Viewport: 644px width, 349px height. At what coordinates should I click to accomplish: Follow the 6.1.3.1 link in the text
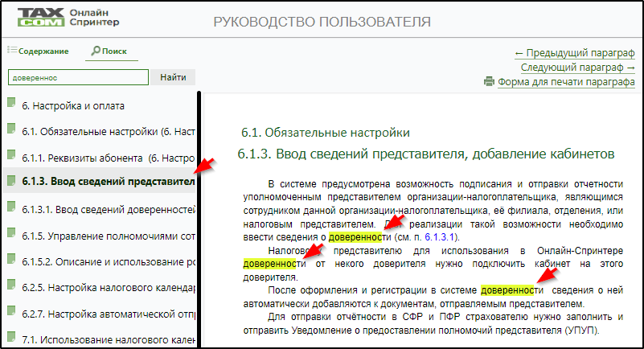[439, 237]
